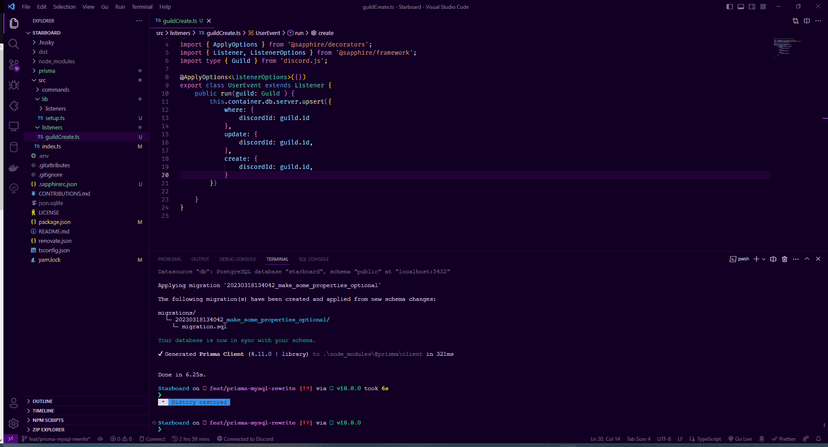
Task: Split the terminal panel
Action: pyautogui.click(x=773, y=259)
